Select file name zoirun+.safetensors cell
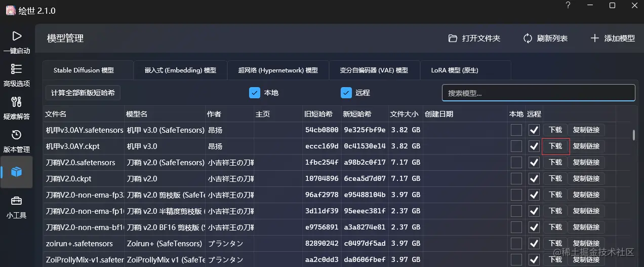This screenshot has height=267, width=644. click(84, 244)
